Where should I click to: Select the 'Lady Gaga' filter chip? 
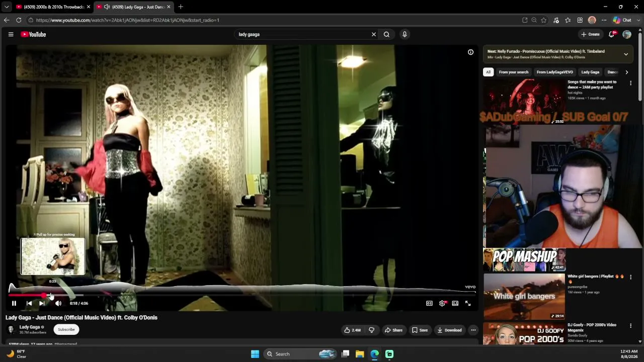click(590, 72)
